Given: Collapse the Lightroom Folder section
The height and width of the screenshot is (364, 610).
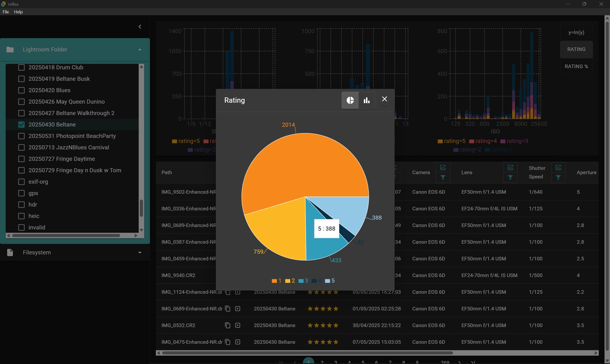Looking at the screenshot, I should [x=140, y=50].
